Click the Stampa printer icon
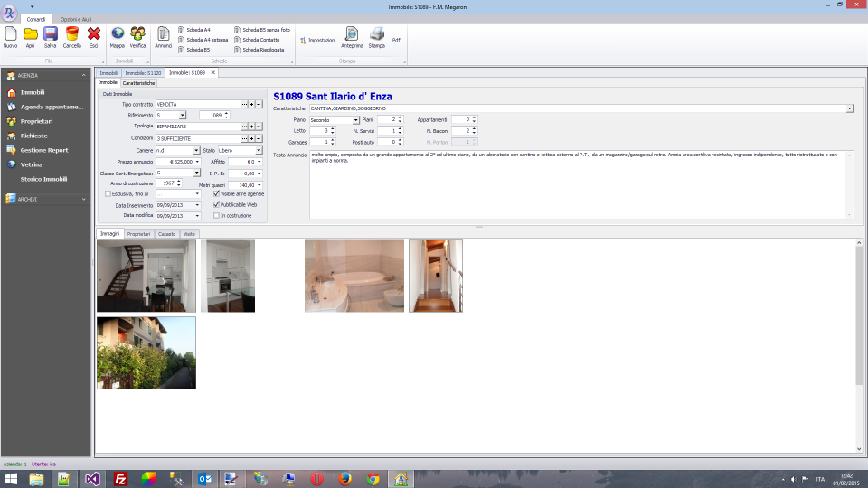Image resolution: width=868 pixels, height=488 pixels. (x=376, y=34)
